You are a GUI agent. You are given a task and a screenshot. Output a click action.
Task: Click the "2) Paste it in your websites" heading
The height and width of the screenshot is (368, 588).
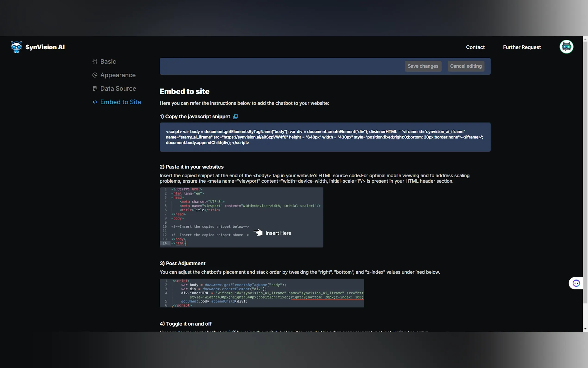click(191, 167)
